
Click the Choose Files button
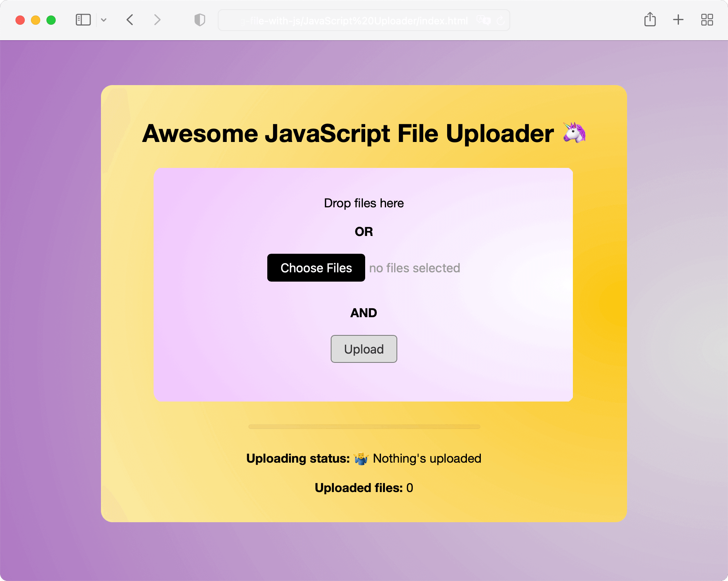[x=316, y=268]
